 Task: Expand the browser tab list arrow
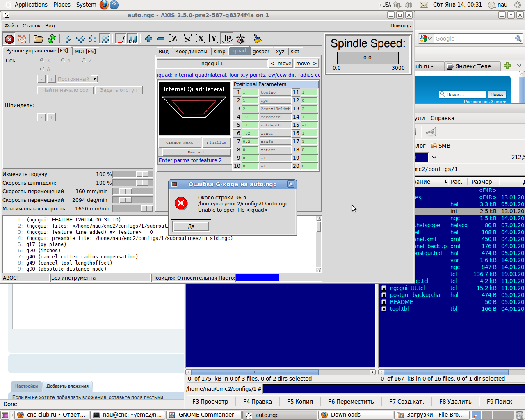(519, 66)
